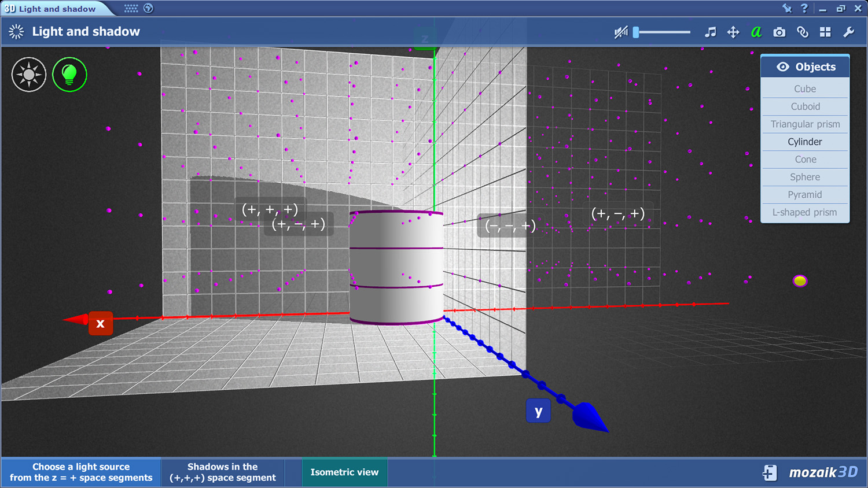Image resolution: width=868 pixels, height=488 pixels.
Task: Toggle the green 'a' labels icon
Action: [x=756, y=32]
